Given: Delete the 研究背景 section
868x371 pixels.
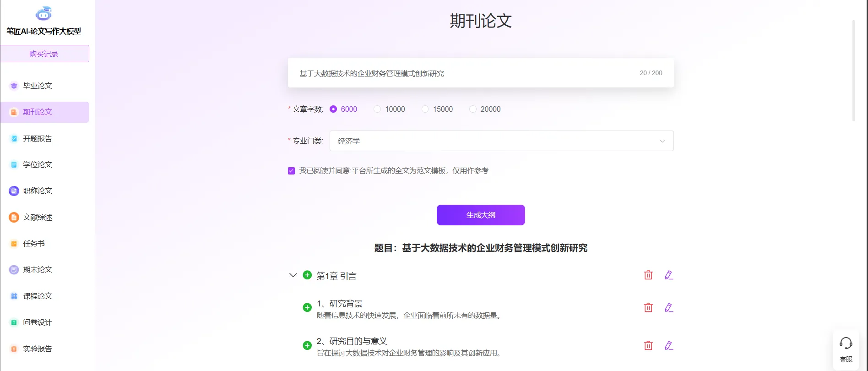Looking at the screenshot, I should coord(648,307).
